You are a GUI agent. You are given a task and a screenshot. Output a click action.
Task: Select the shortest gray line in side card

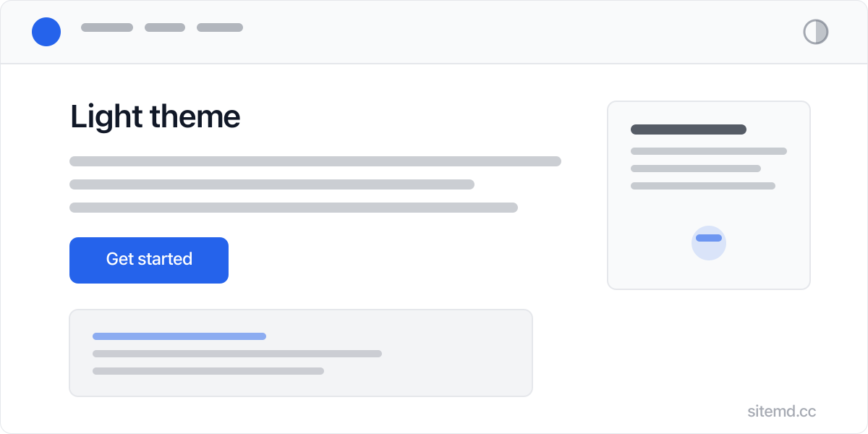point(696,169)
